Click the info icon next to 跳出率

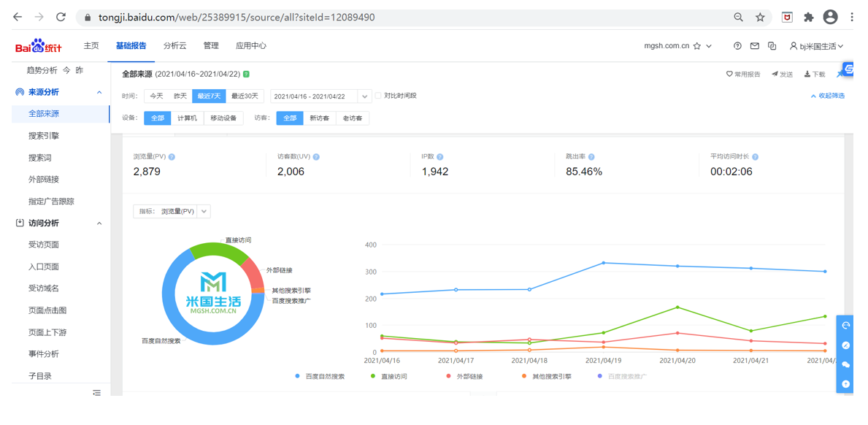click(x=591, y=157)
